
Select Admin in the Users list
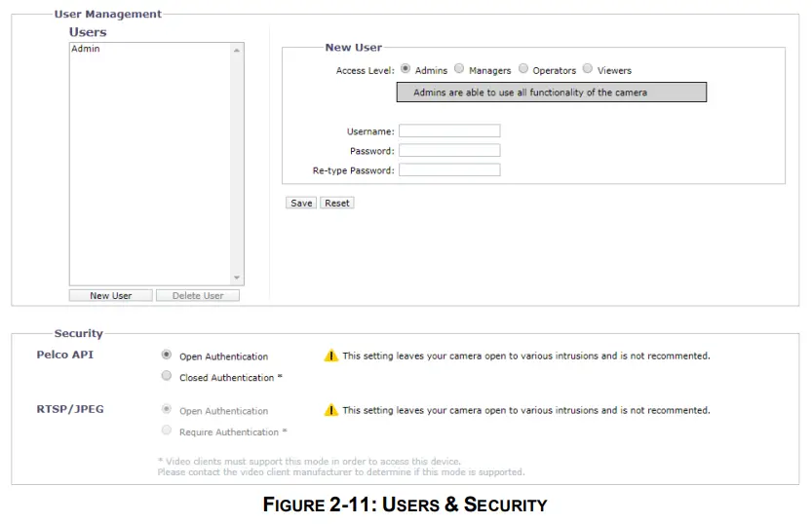tap(86, 49)
